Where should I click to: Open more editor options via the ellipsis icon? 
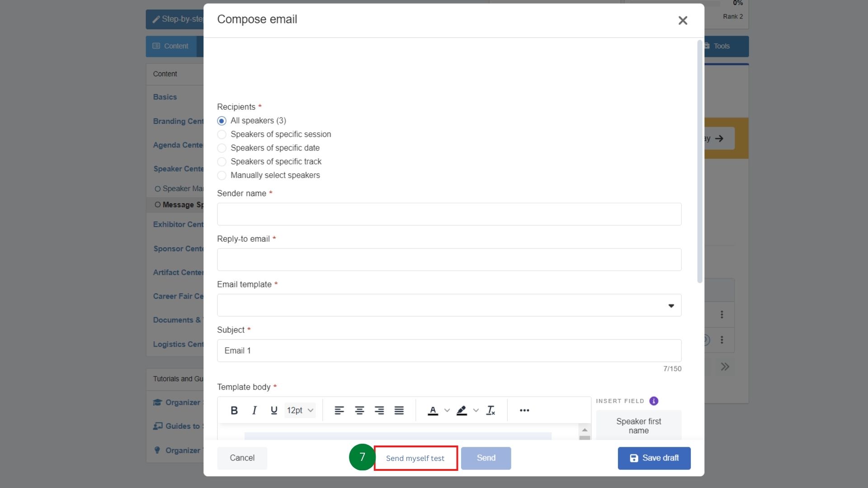524,410
